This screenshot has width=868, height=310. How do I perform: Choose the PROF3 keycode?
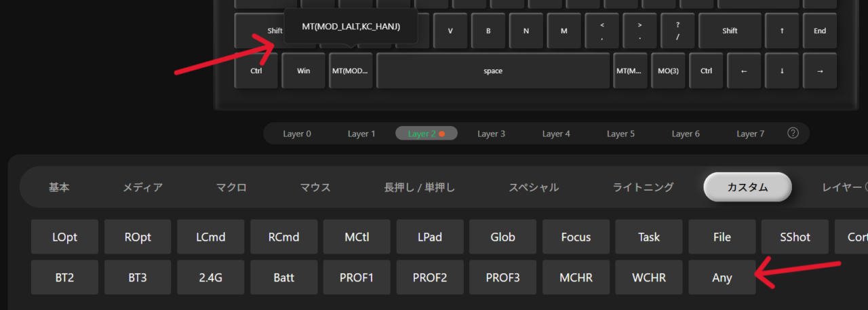tap(503, 277)
